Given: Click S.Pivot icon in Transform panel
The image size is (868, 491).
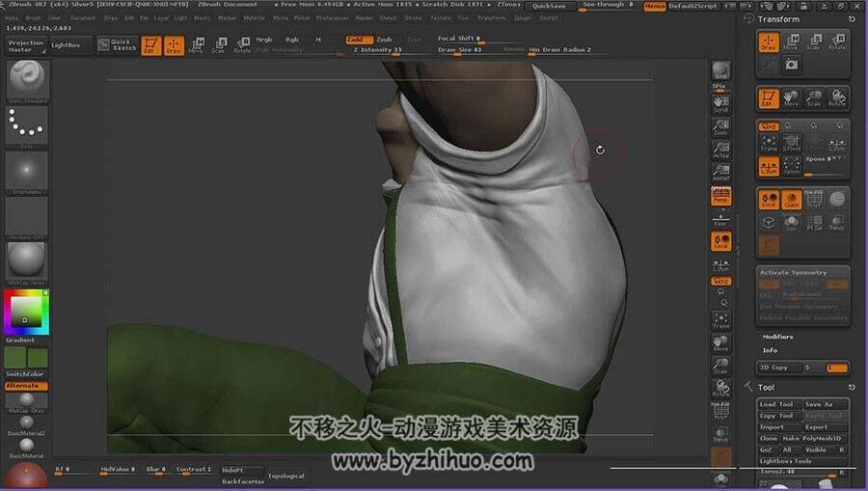Looking at the screenshot, I should [792, 144].
